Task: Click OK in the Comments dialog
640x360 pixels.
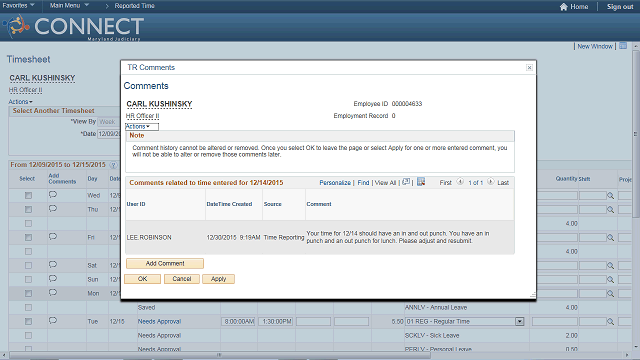Action: click(142, 279)
